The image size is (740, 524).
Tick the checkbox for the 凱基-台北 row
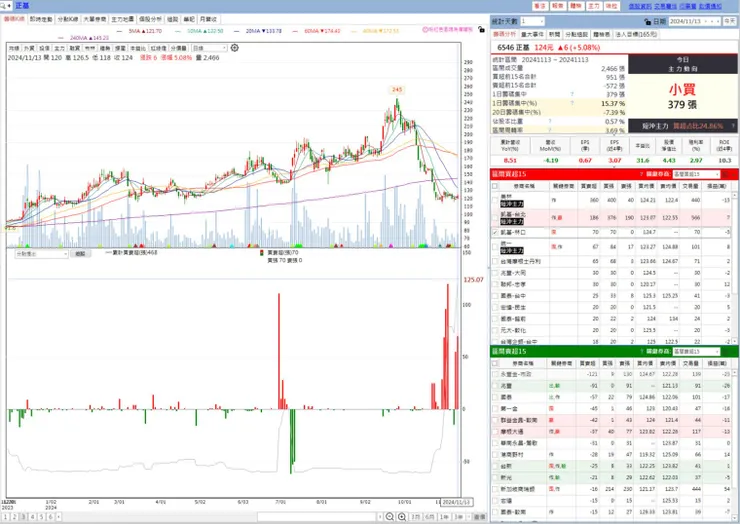(495, 218)
